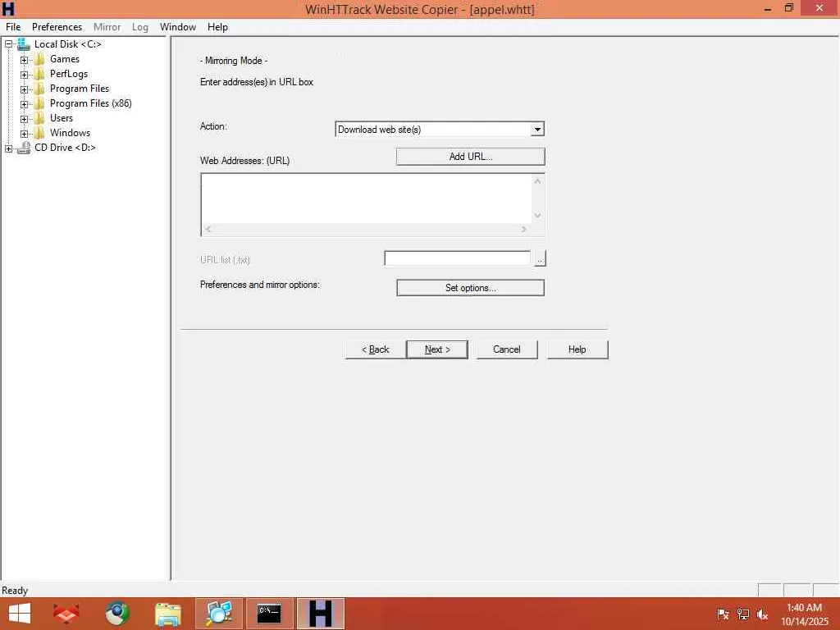
Task: Select the Games tree item label
Action: coord(65,59)
